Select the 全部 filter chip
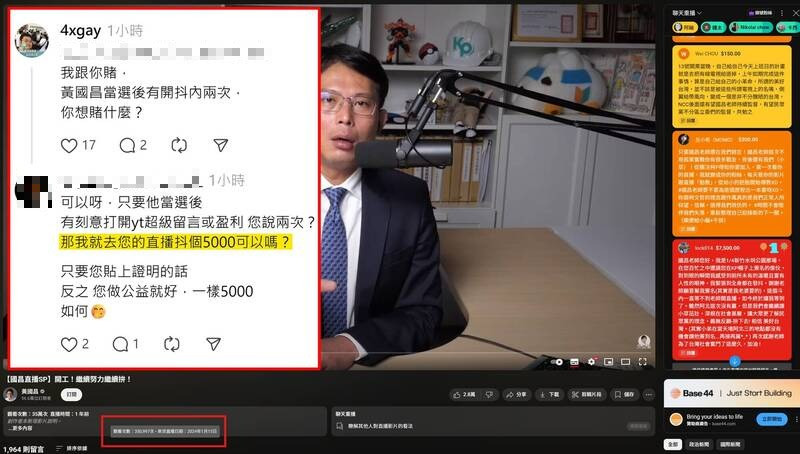This screenshot has height=454, width=800. point(673,444)
